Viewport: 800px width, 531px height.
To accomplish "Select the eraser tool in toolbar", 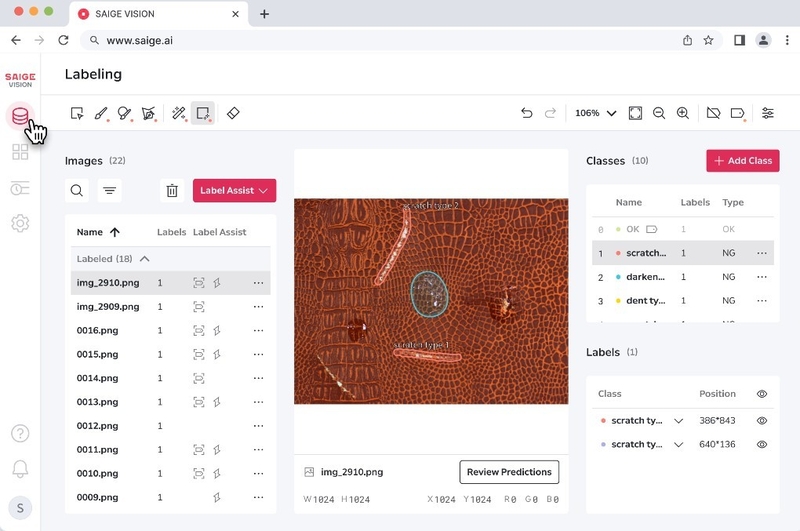I will (x=233, y=113).
